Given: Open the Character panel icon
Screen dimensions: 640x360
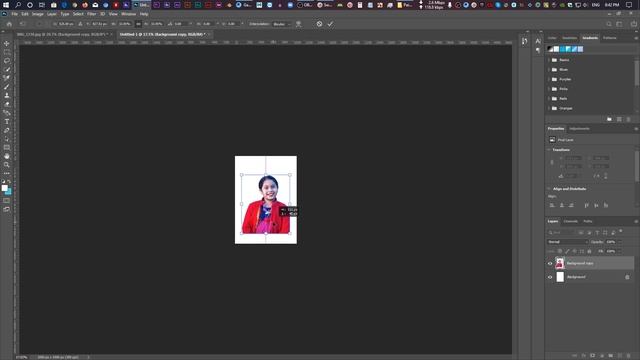Looking at the screenshot, I should pos(538,41).
